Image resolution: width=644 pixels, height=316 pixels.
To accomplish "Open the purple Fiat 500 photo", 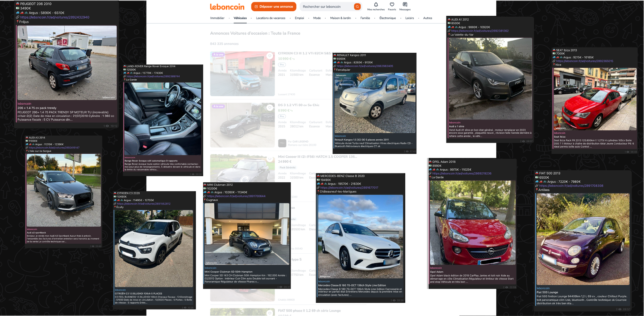I will pos(583,239).
